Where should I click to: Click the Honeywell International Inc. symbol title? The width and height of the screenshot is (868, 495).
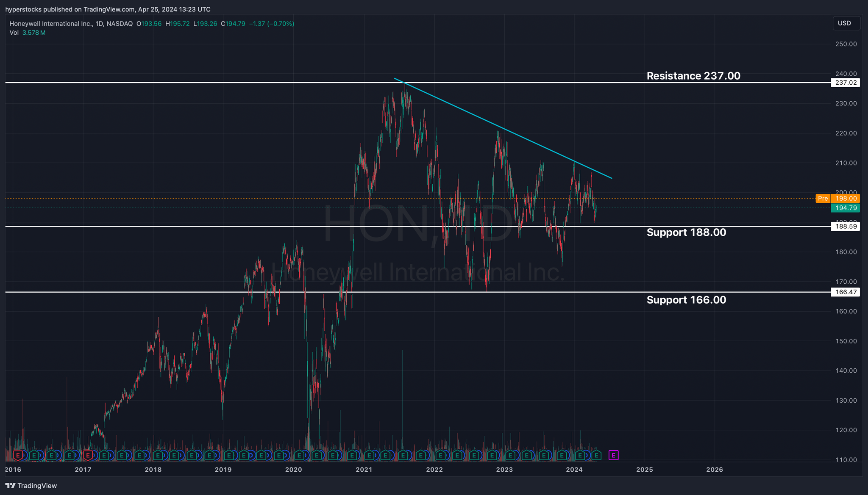click(x=51, y=24)
